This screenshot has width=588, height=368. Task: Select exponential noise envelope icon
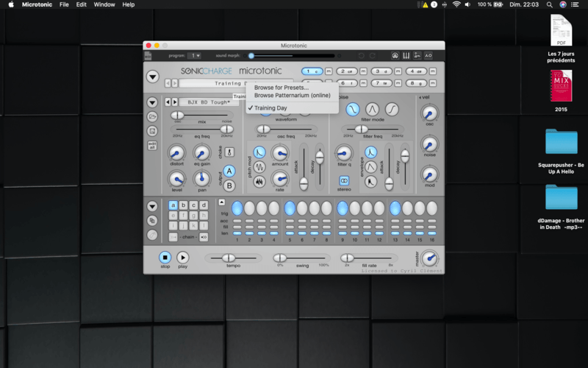tap(370, 152)
